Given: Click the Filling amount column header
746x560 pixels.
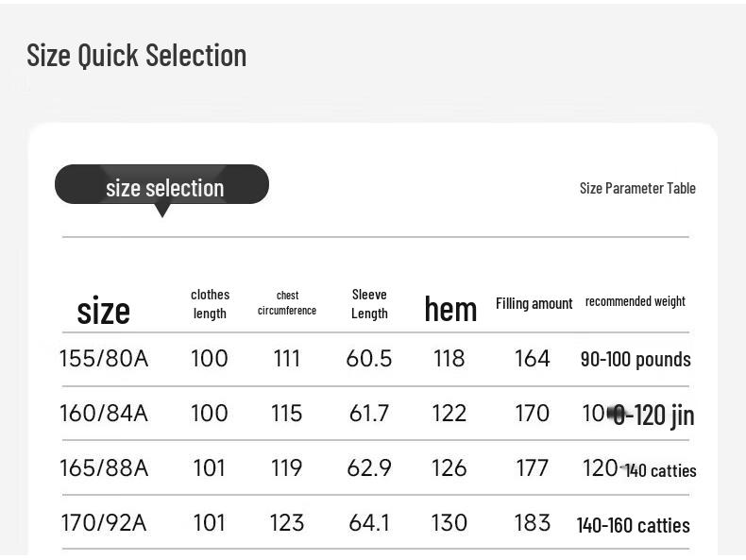Looking at the screenshot, I should pyautogui.click(x=534, y=303).
